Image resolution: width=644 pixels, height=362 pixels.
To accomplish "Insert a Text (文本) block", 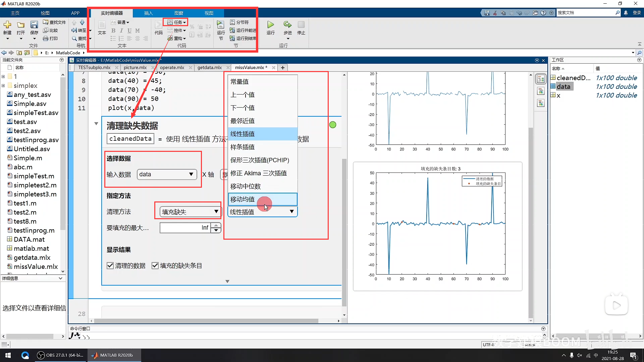I will pos(102,27).
